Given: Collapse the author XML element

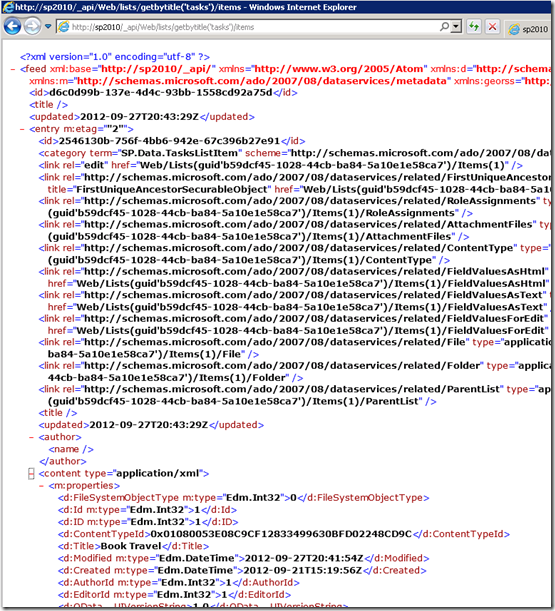Looking at the screenshot, I should 32,437.
